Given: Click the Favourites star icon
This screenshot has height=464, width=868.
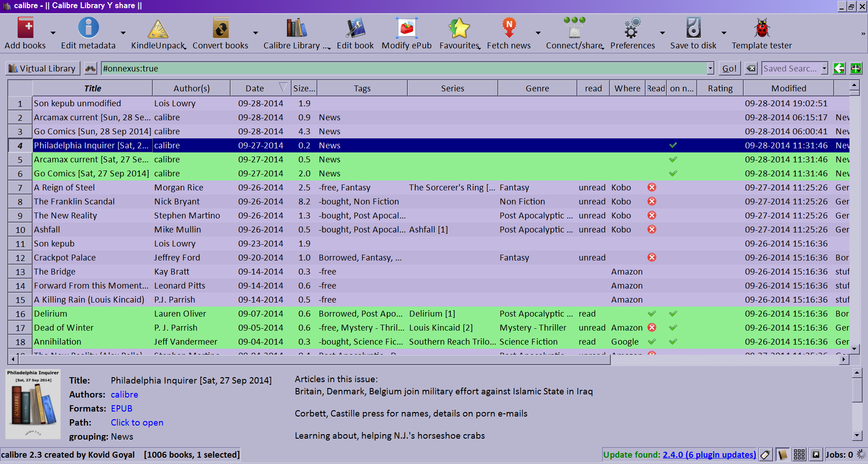Looking at the screenshot, I should click(x=459, y=28).
